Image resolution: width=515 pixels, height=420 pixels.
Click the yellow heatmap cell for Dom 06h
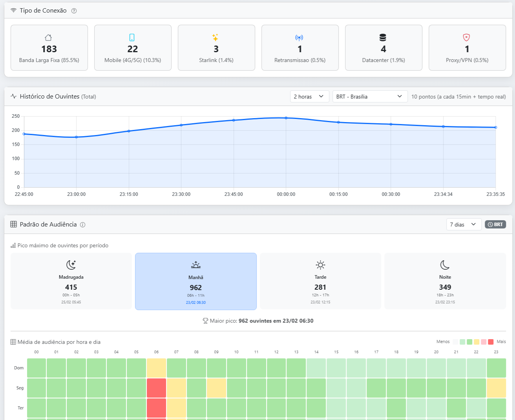coord(156,368)
